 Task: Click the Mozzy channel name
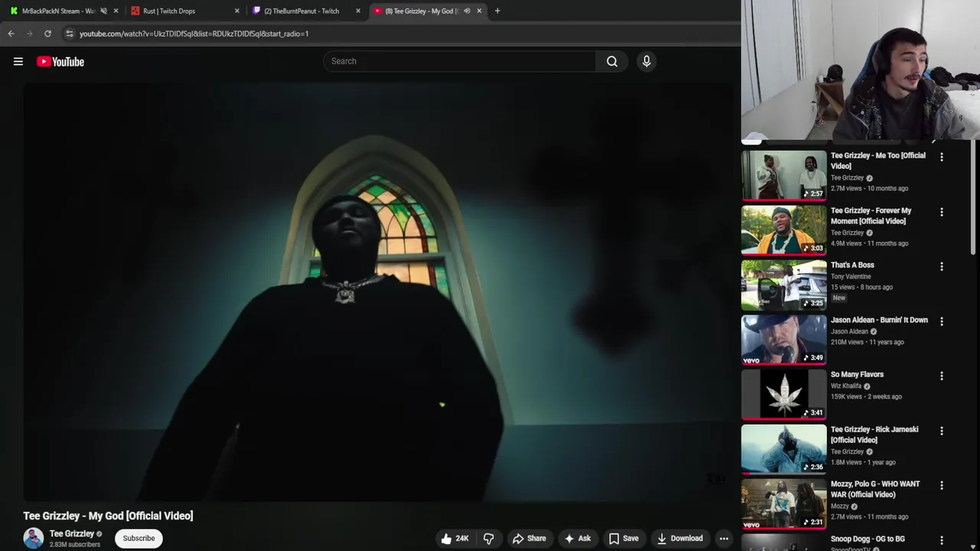(840, 506)
